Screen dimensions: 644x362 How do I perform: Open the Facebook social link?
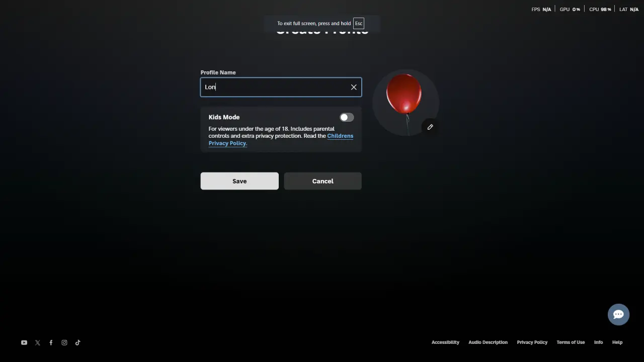51,342
